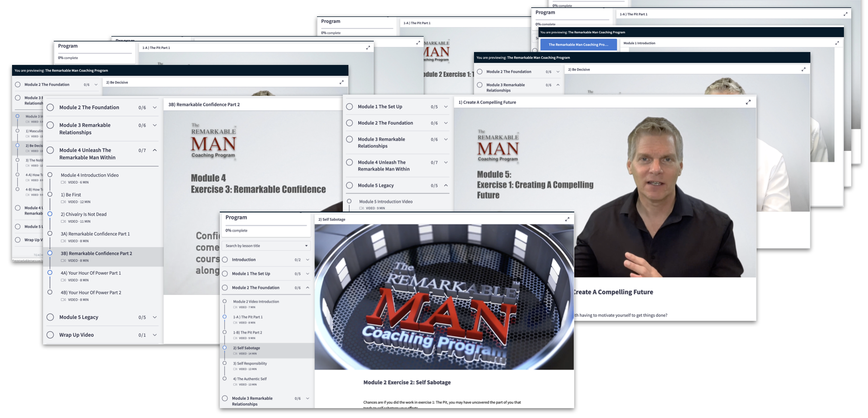Click fullscreen icon beside Create A Compelling Future
This screenshot has height=418, width=868.
click(748, 102)
